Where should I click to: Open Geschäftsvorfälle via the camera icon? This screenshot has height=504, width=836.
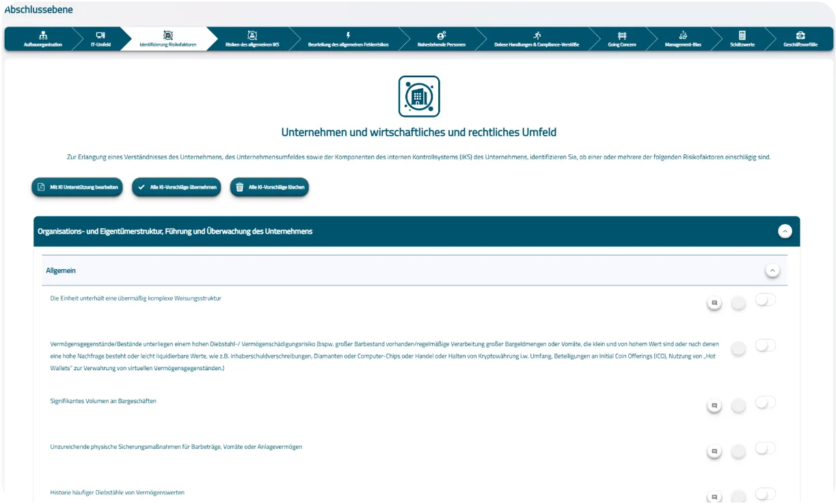click(800, 35)
